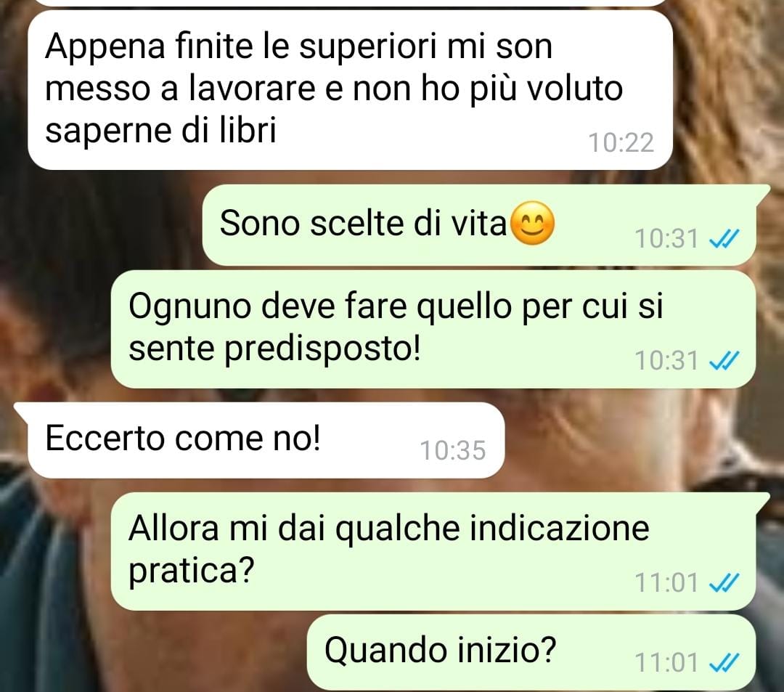Tap the 10:31 timestamp on 'sente predisposto!' message
The height and width of the screenshot is (692, 784).
point(666,360)
